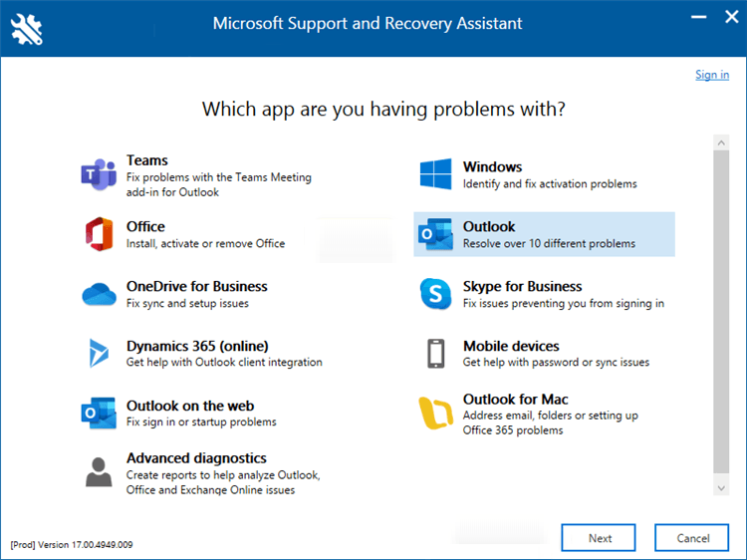Open the Sign in link
Viewport: 747px width, 560px height.
[712, 75]
